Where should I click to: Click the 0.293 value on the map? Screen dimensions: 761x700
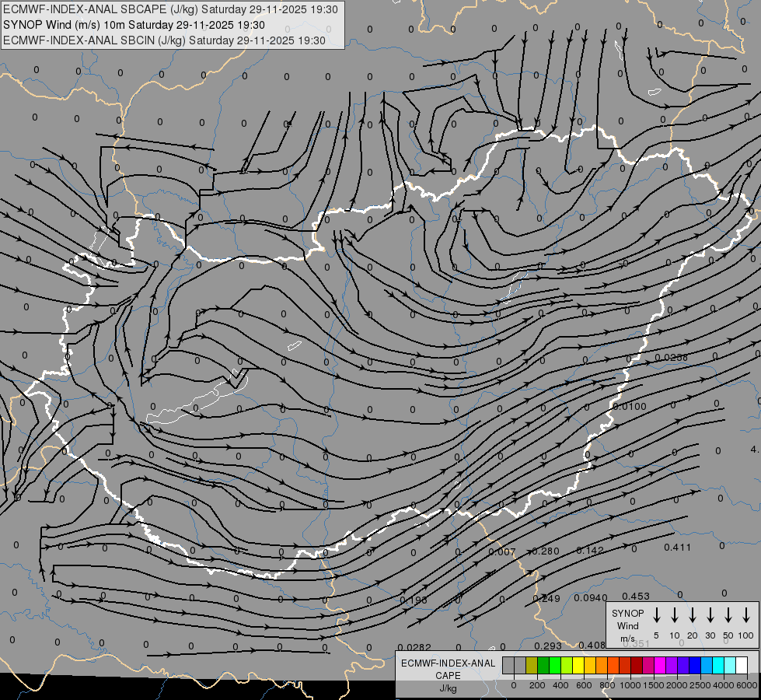pyautogui.click(x=548, y=646)
